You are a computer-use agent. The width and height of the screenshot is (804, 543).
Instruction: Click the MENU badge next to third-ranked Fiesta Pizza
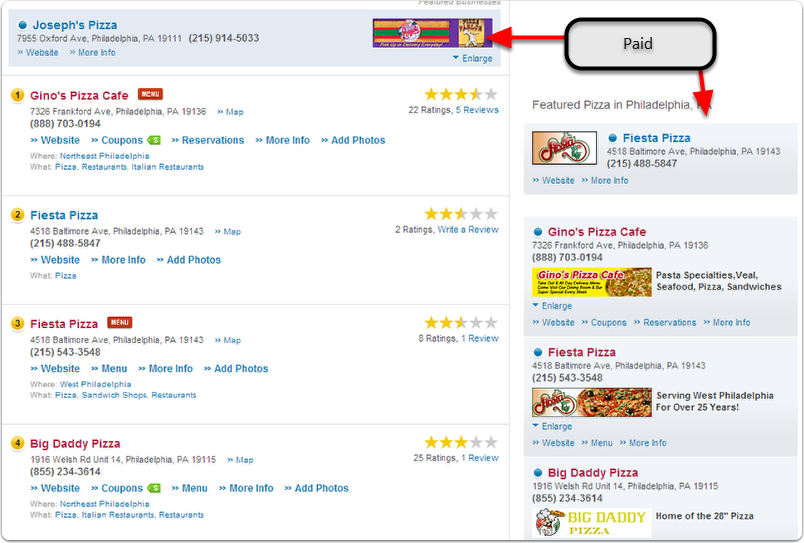119,323
